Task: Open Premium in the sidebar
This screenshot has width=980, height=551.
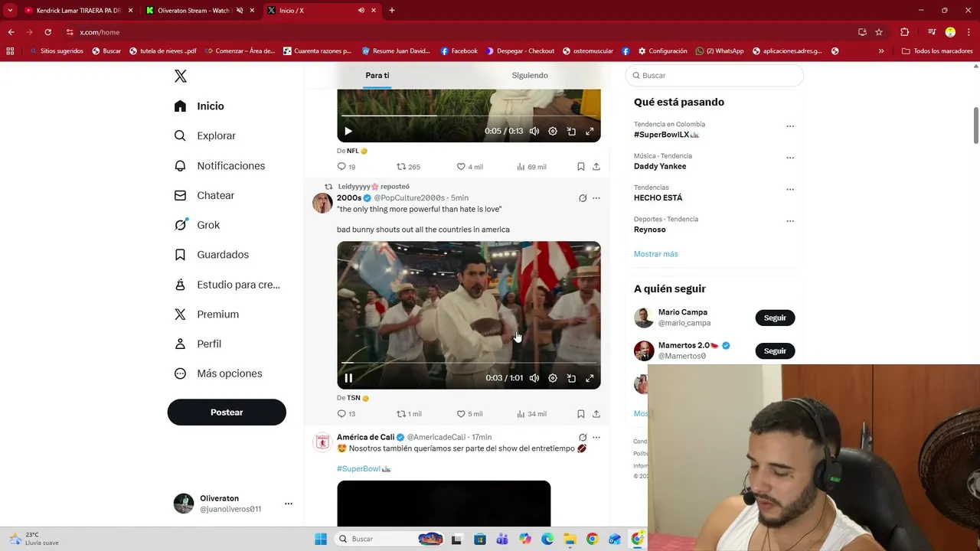Action: point(206,314)
